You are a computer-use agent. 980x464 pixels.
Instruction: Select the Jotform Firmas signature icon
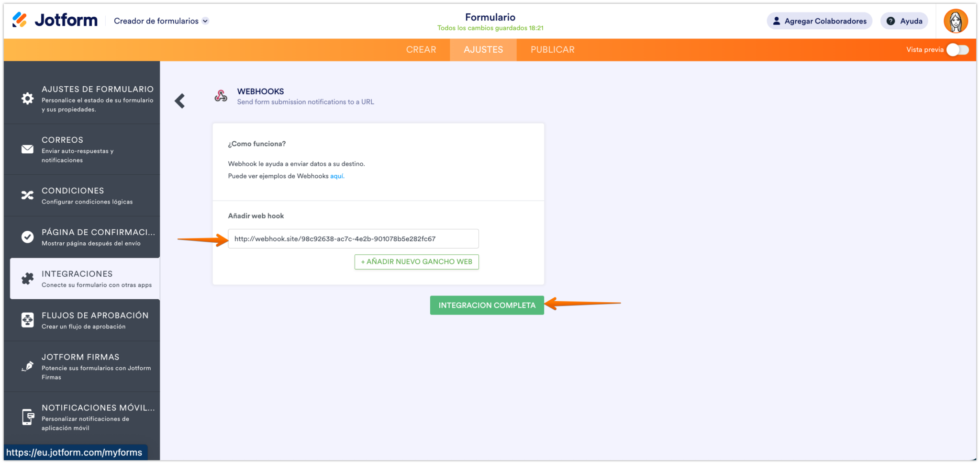[27, 366]
